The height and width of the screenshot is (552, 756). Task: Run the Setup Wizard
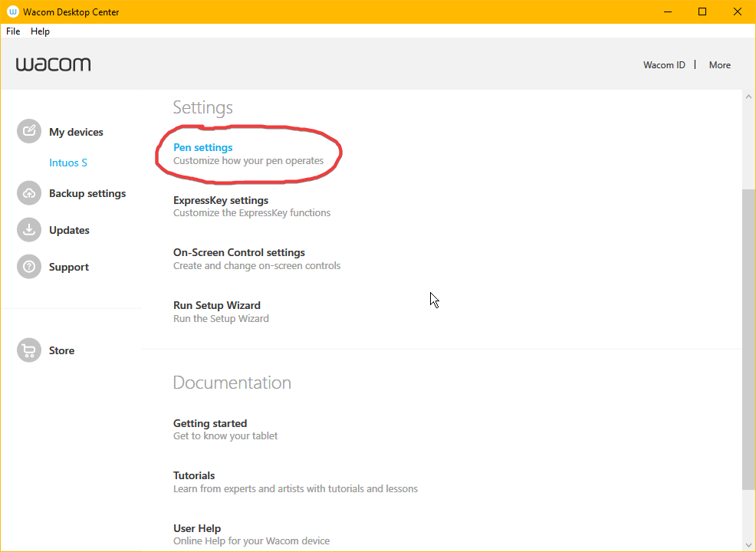217,305
